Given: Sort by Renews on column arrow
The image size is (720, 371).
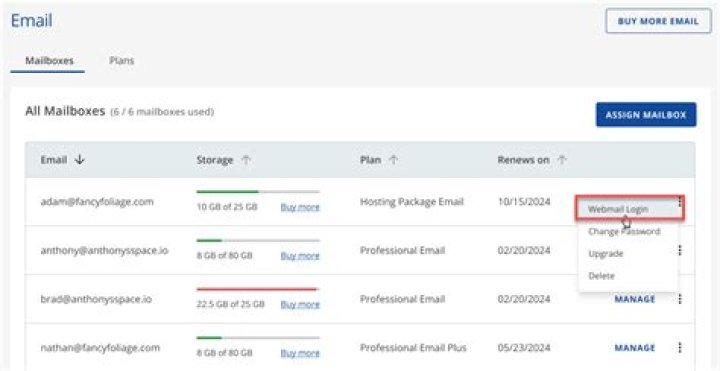Looking at the screenshot, I should tap(562, 160).
